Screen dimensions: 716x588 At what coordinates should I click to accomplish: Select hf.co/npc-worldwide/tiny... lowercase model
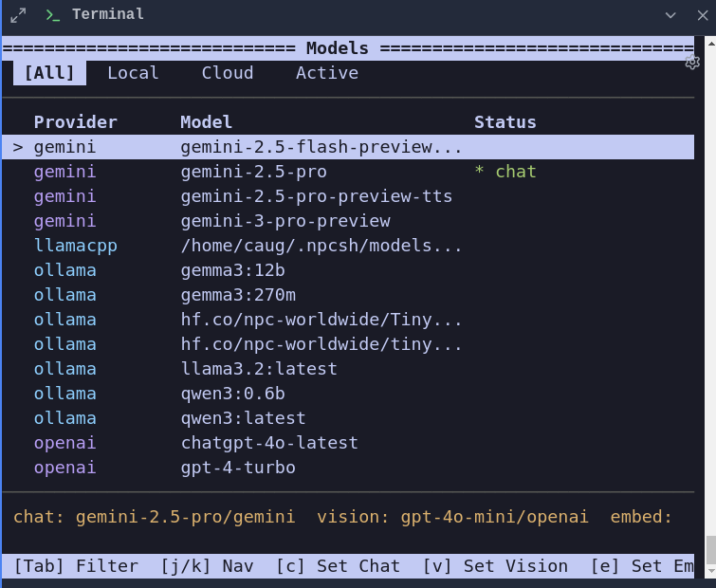[x=321, y=344]
